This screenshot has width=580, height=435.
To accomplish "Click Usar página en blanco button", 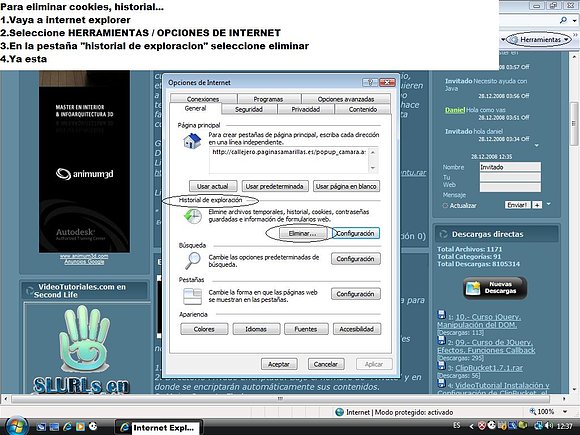I will pyautogui.click(x=346, y=186).
